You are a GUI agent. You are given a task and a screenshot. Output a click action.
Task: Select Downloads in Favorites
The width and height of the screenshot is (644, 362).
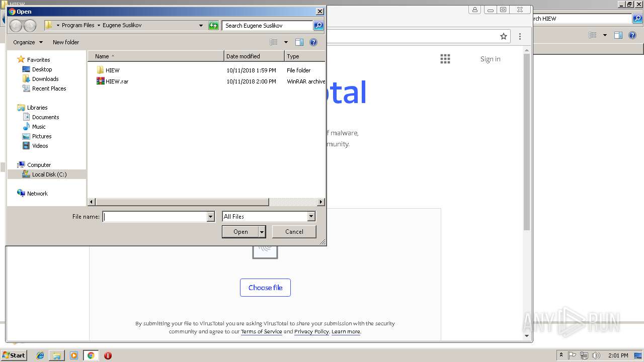(x=45, y=79)
